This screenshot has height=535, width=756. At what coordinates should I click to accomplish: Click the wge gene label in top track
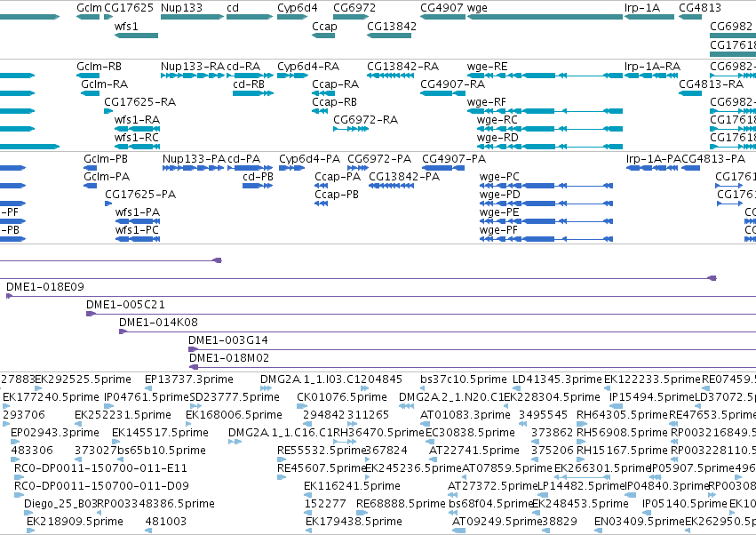click(477, 8)
